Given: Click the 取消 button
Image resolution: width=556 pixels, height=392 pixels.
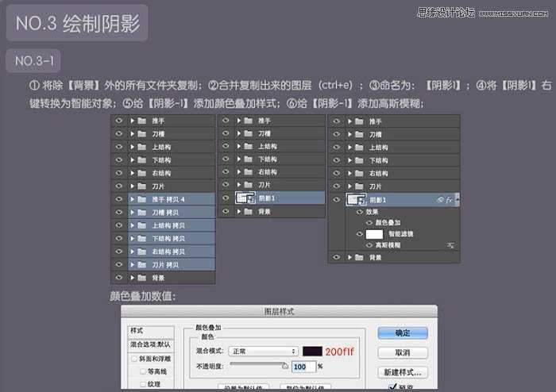Looking at the screenshot, I should 403,352.
